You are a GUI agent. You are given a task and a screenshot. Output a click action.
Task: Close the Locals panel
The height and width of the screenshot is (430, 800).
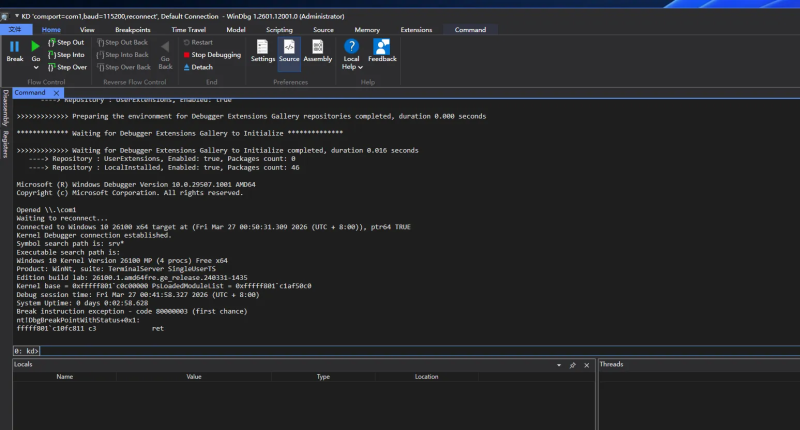pyautogui.click(x=586, y=365)
